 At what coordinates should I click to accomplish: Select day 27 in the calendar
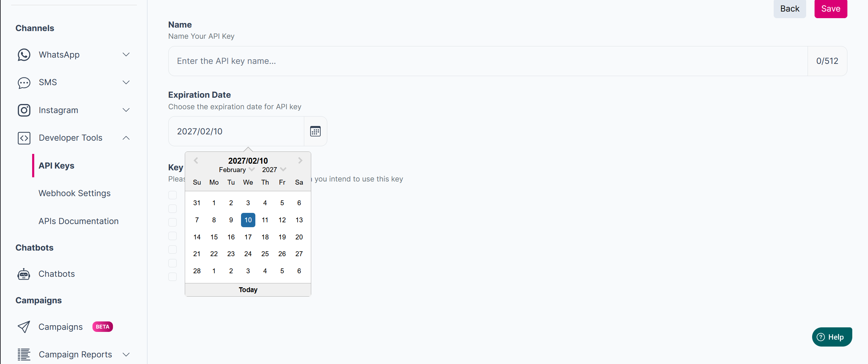(x=299, y=254)
